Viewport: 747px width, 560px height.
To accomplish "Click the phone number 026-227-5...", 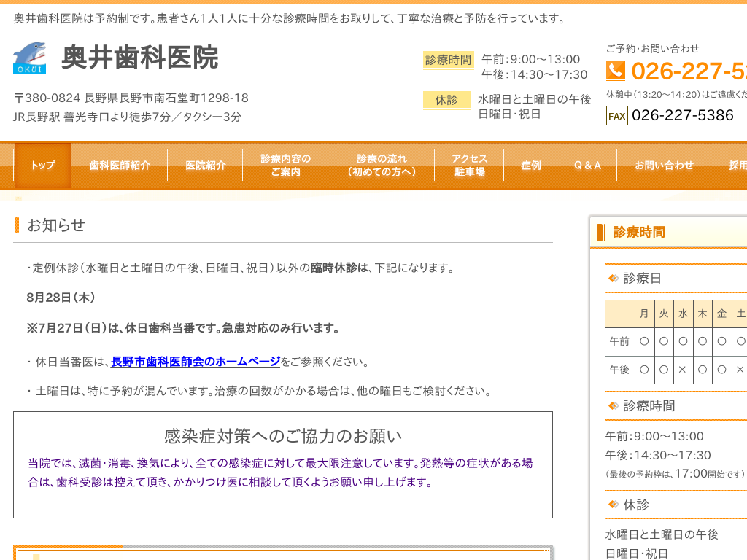I will (689, 71).
